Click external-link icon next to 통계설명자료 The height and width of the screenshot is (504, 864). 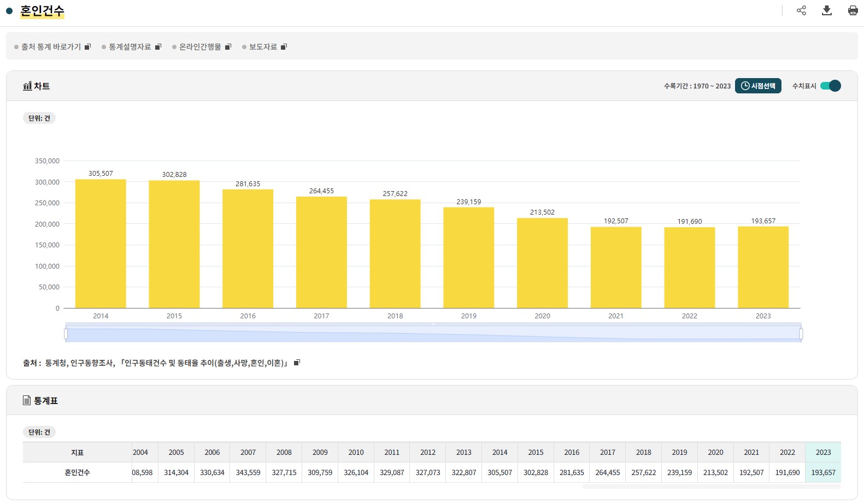(x=158, y=47)
